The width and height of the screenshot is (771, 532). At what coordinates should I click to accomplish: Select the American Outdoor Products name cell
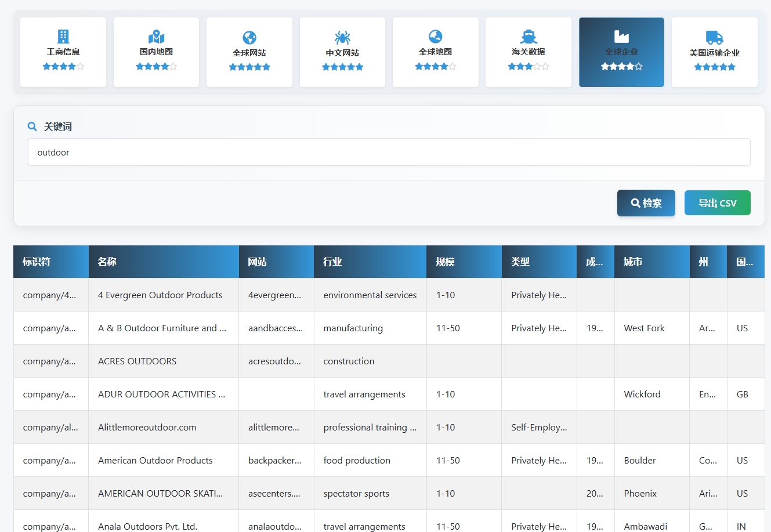pyautogui.click(x=164, y=460)
